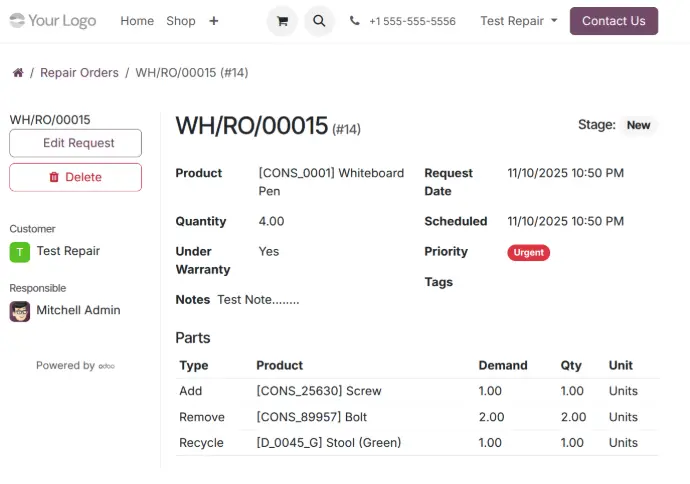
Task: Open the Home menu item
Action: [137, 21]
